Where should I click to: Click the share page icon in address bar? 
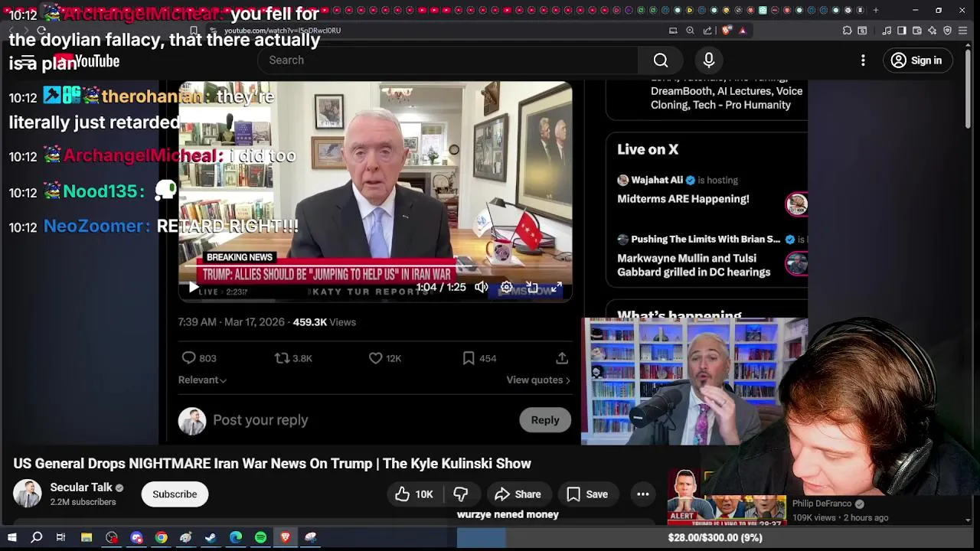(707, 31)
